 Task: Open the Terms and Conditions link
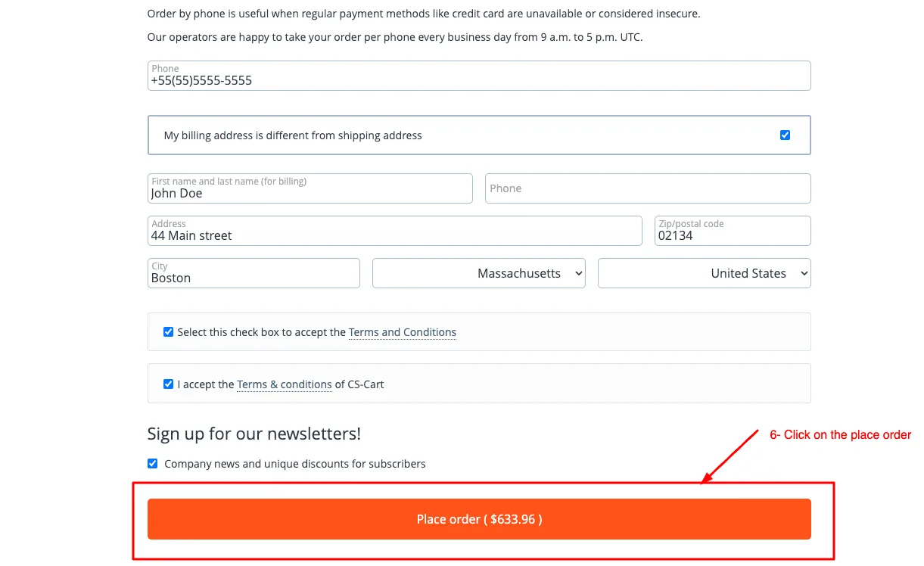point(403,332)
